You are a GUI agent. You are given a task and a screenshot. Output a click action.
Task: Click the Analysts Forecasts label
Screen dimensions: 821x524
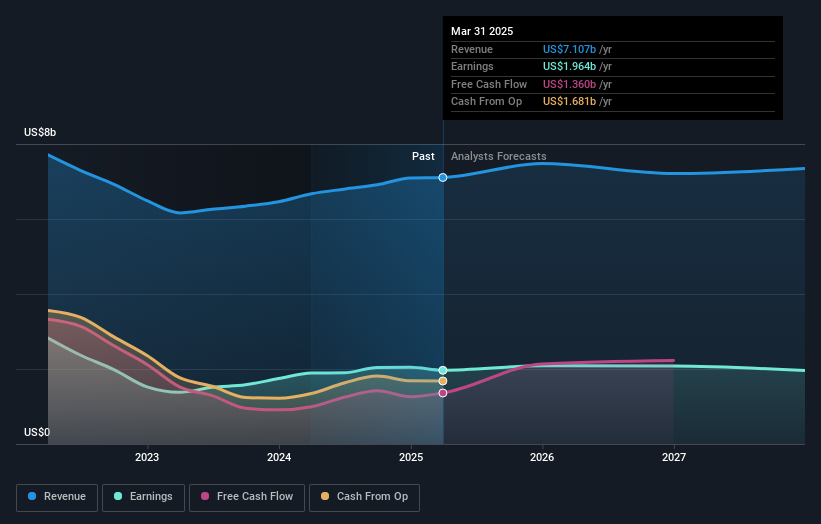click(498, 157)
